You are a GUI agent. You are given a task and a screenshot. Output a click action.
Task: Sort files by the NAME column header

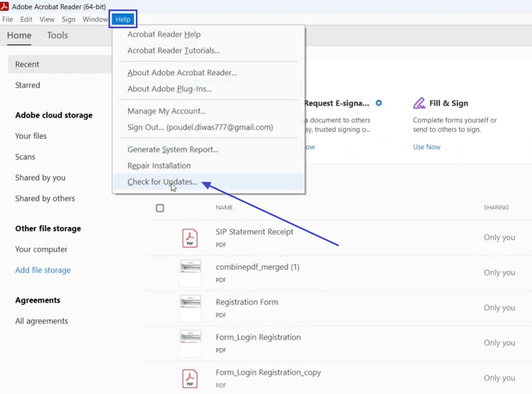[224, 208]
